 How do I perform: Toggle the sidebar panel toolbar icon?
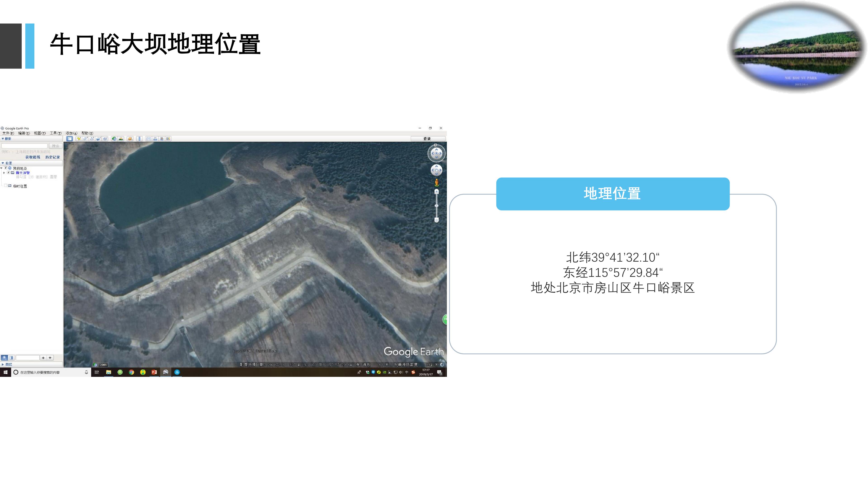click(x=70, y=139)
